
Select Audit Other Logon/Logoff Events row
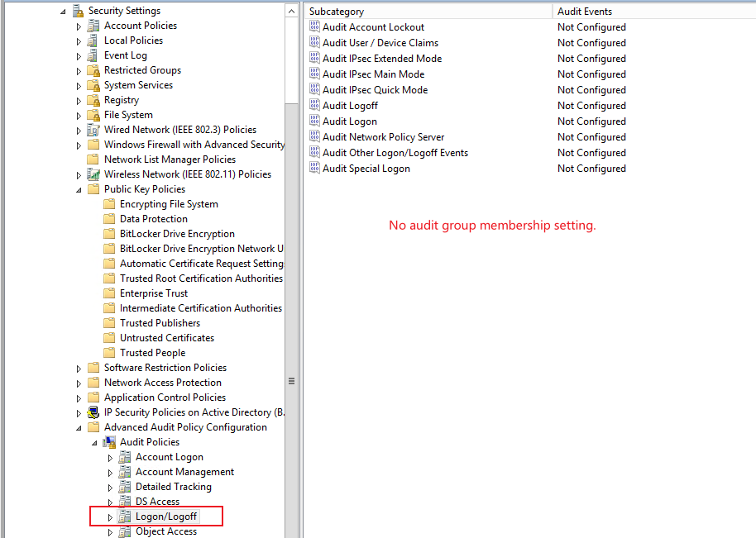395,153
